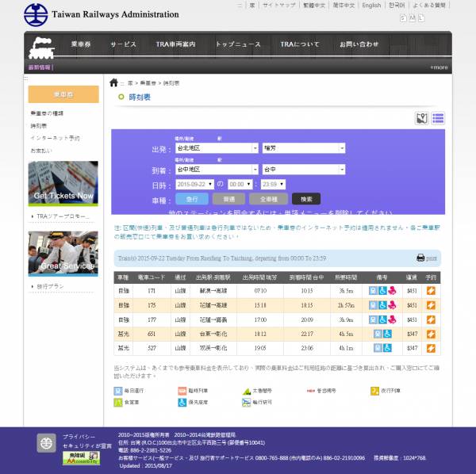Click the grey TRA emblem in footer

(x=46, y=443)
